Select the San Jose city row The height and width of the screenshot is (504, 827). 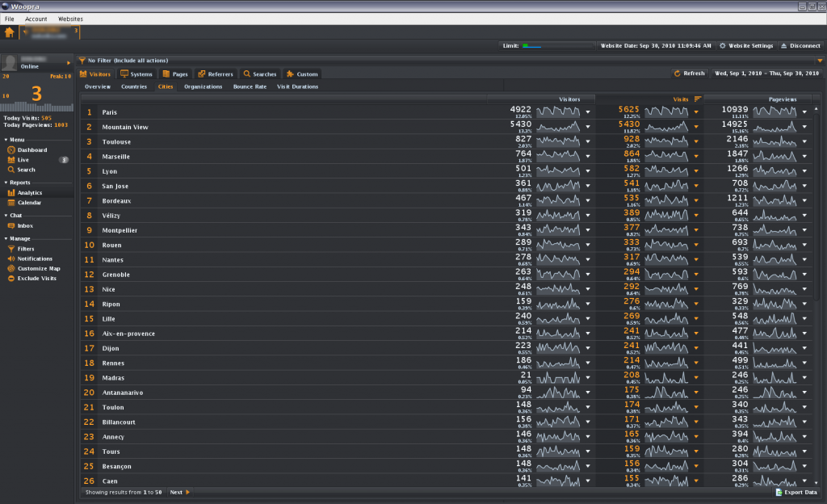point(447,186)
